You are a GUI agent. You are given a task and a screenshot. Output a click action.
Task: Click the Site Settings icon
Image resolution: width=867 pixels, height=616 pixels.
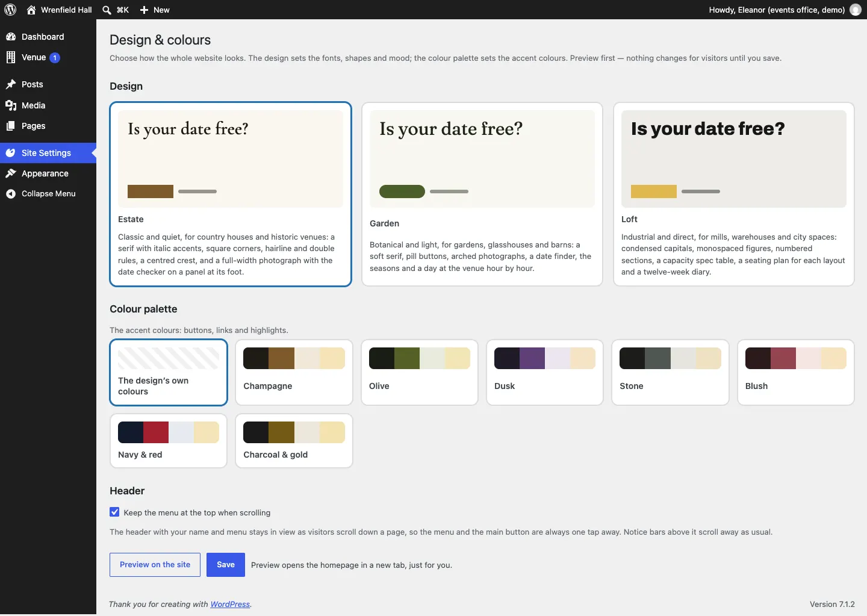11,153
